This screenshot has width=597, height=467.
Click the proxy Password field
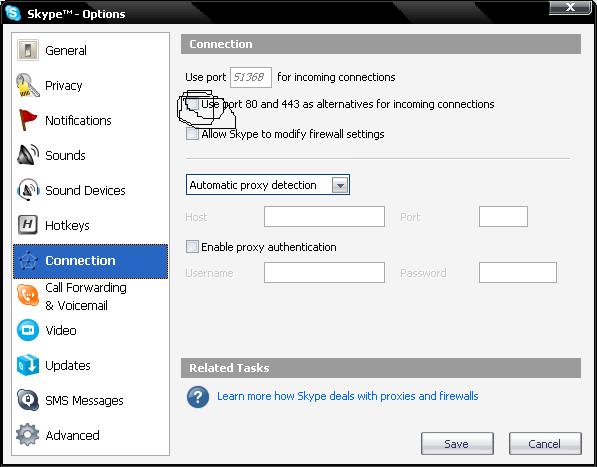pyautogui.click(x=517, y=273)
